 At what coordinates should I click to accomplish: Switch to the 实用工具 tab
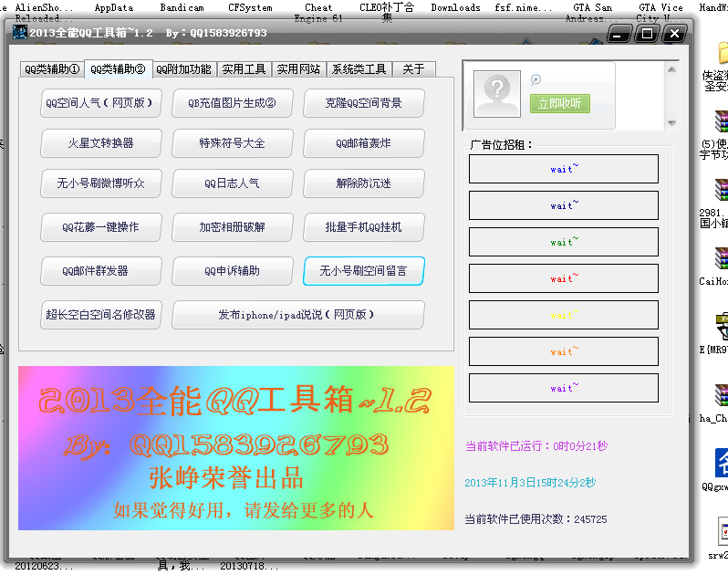244,69
